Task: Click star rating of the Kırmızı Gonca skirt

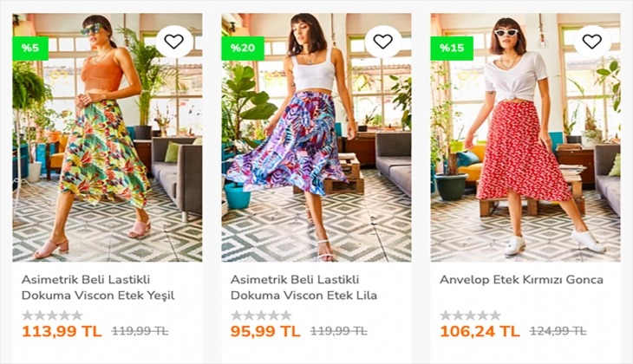Action: click(x=470, y=315)
